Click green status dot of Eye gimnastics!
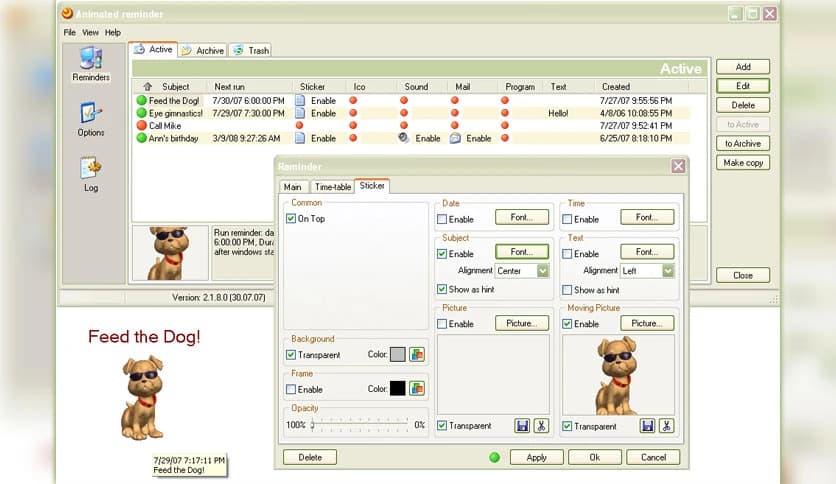Viewport: 836px width, 484px height. [x=141, y=113]
